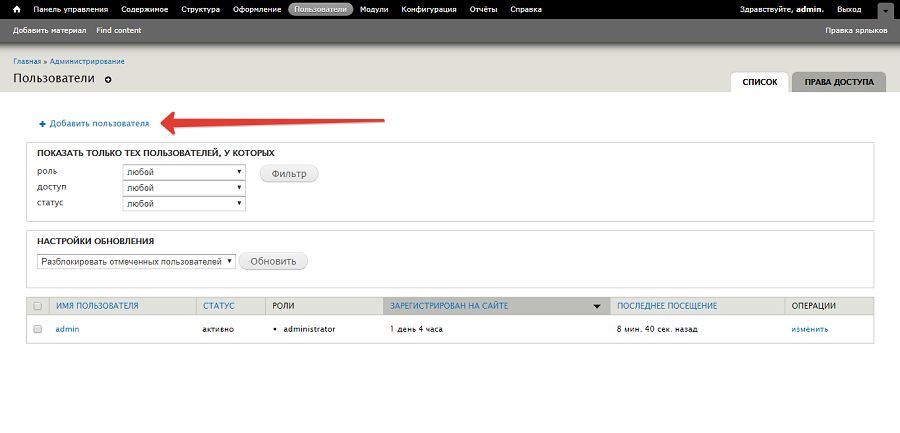The width and height of the screenshot is (900, 433).
Task: Open the Модули menu
Action: tap(374, 10)
